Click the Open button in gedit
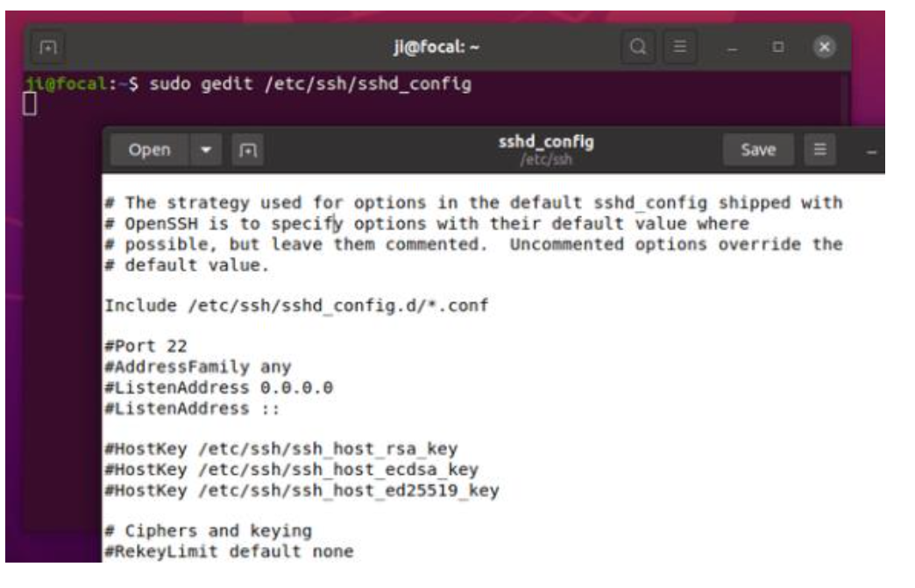 pyautogui.click(x=149, y=151)
